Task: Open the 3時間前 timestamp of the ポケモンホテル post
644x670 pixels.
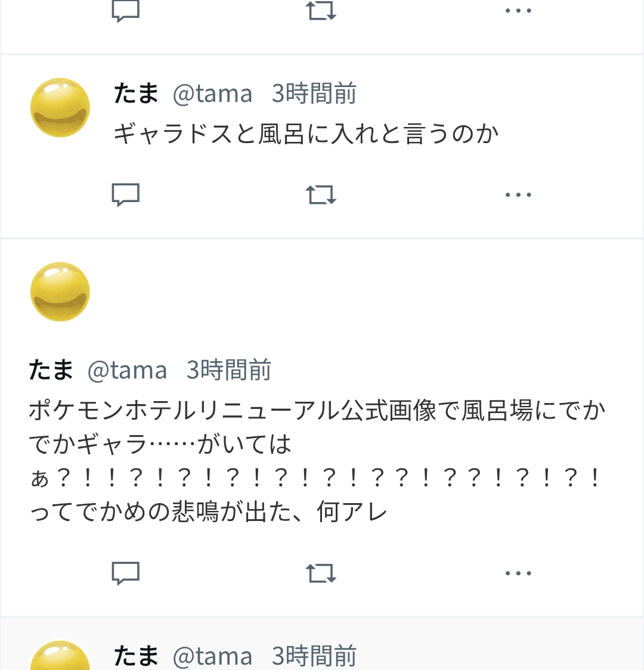Action: click(228, 370)
